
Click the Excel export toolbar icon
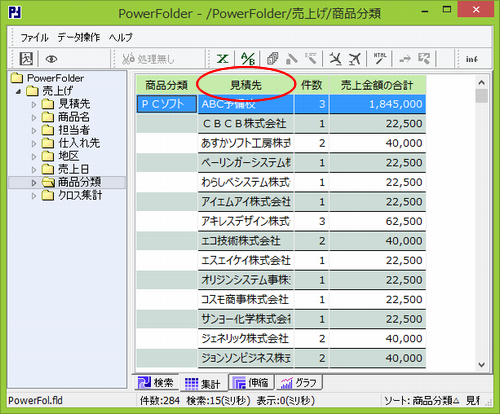222,59
